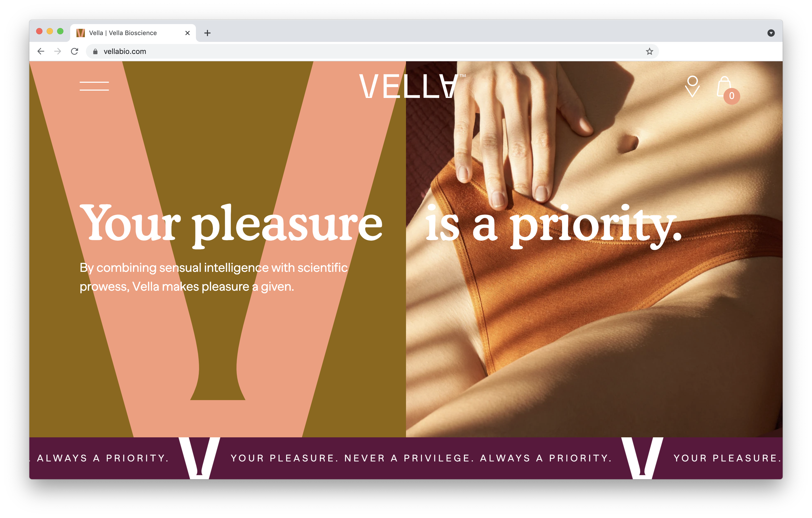Close the Vella Bioscience tab
The width and height of the screenshot is (812, 518).
click(x=188, y=33)
